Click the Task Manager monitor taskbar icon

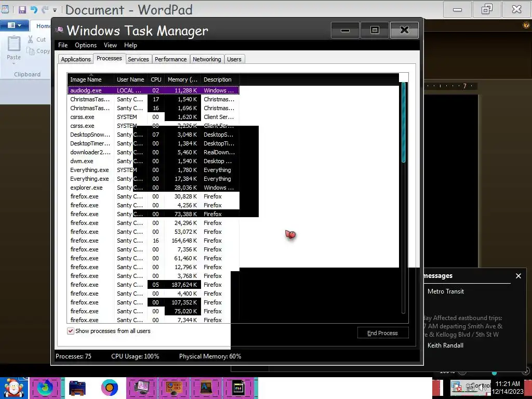pyautogui.click(x=142, y=388)
